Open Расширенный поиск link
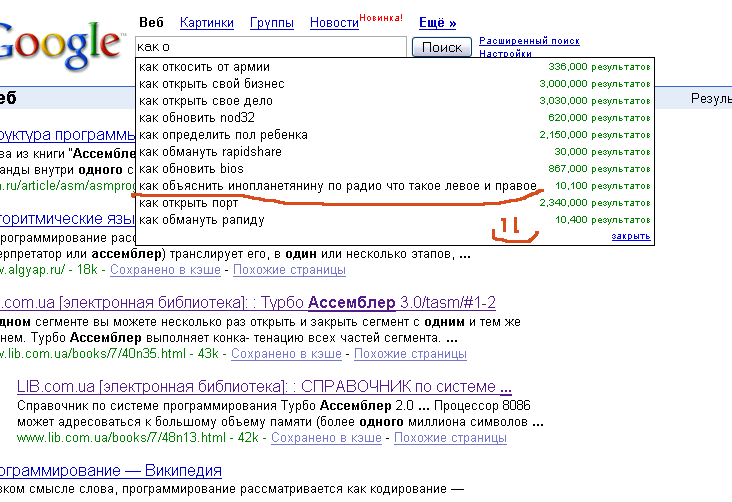The height and width of the screenshot is (502, 732). click(529, 41)
